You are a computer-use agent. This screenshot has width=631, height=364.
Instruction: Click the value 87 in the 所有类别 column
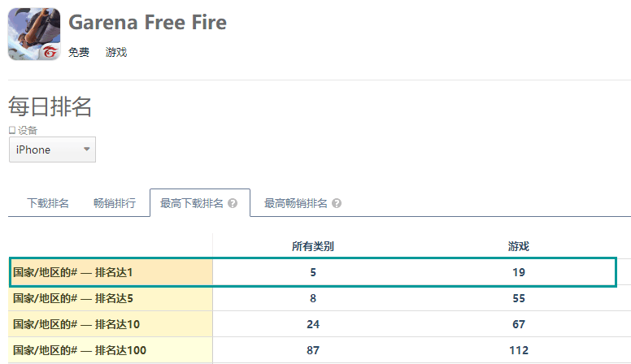click(313, 350)
